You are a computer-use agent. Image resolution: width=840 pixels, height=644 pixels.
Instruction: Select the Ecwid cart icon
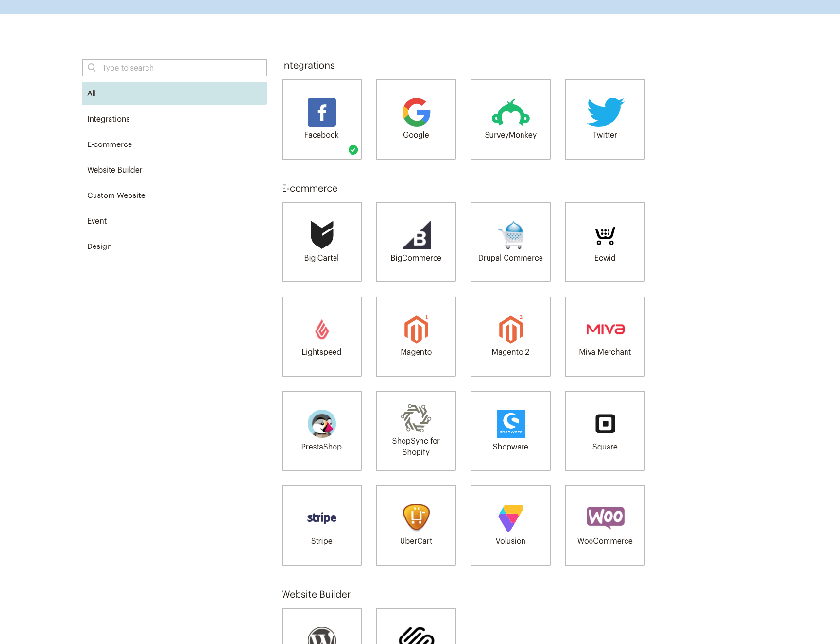[605, 235]
